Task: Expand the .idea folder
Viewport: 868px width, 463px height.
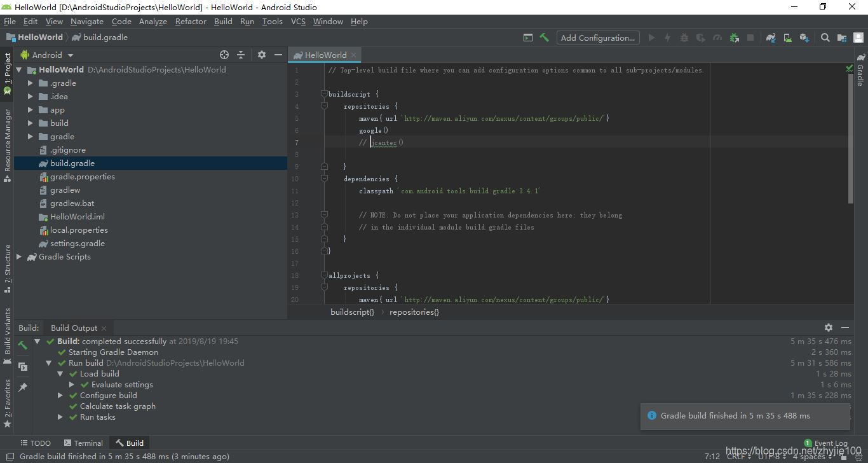Action: (30, 97)
